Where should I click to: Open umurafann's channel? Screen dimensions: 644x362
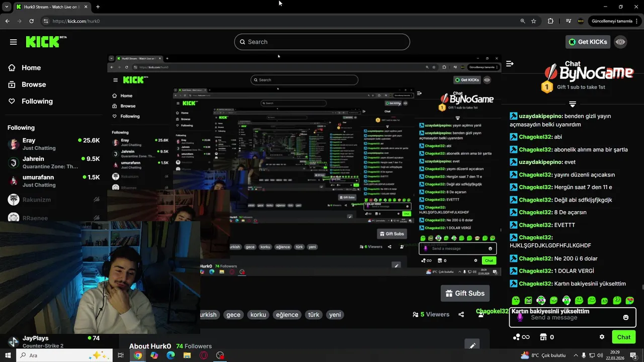pyautogui.click(x=53, y=180)
